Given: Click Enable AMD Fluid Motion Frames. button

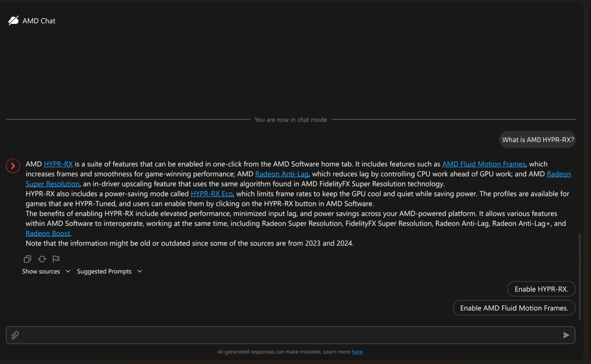Looking at the screenshot, I should (514, 308).
